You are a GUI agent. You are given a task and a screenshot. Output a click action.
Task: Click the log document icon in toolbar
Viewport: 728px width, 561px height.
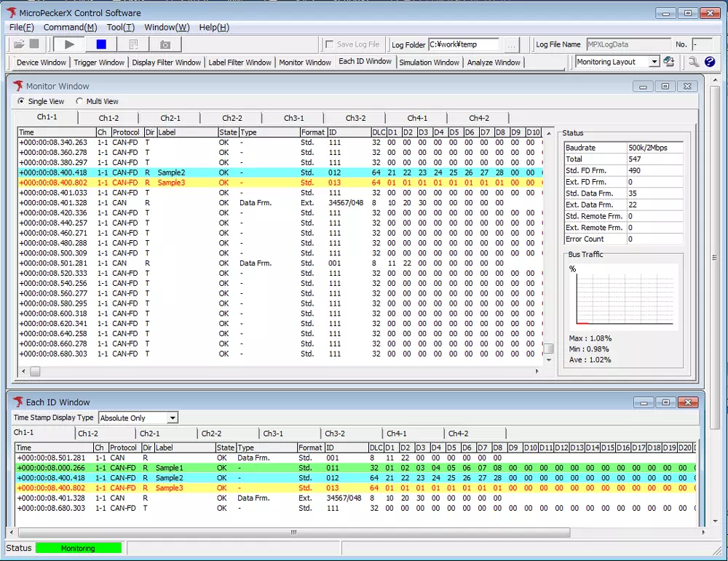pyautogui.click(x=133, y=44)
